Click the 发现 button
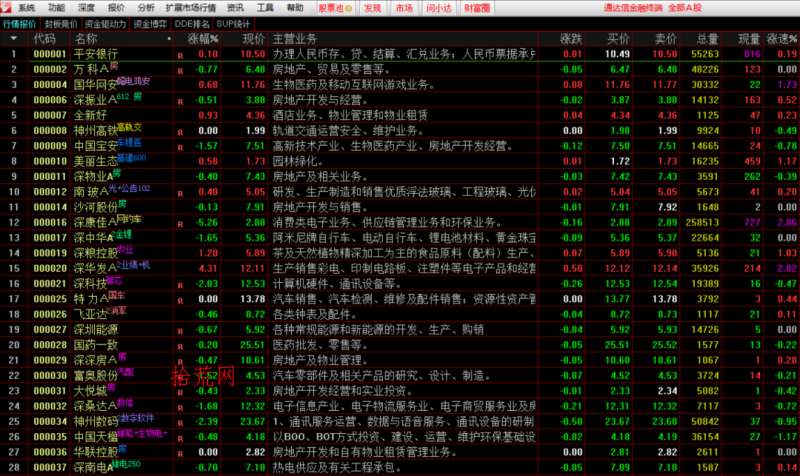Viewport: 800px width, 476px height. 372,8
